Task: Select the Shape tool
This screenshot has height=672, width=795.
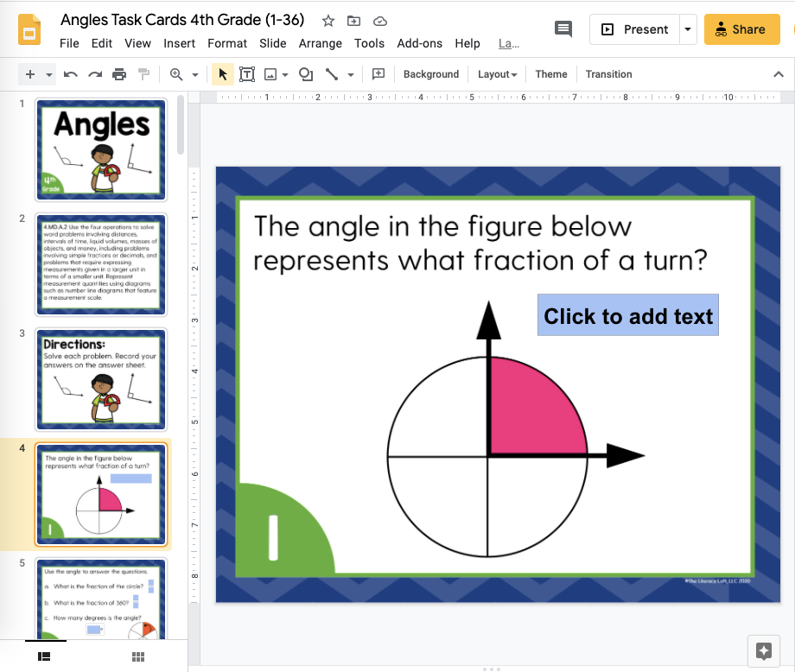Action: point(305,74)
